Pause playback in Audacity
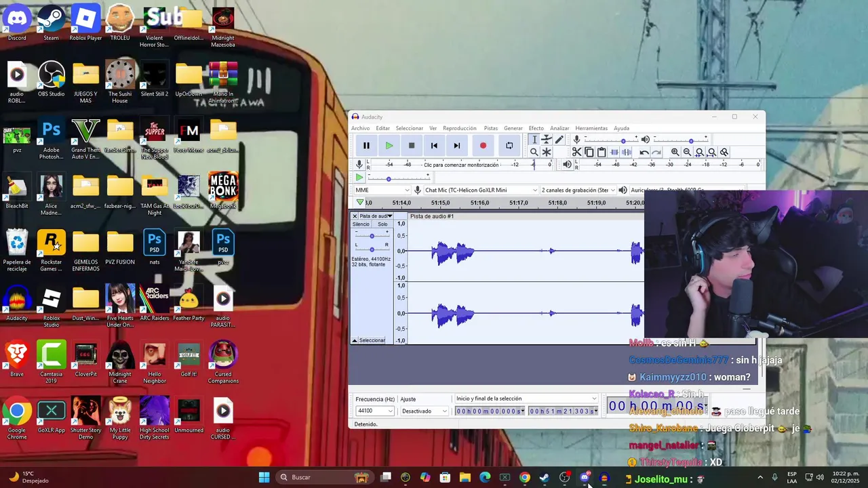The width and height of the screenshot is (868, 488). tap(366, 146)
